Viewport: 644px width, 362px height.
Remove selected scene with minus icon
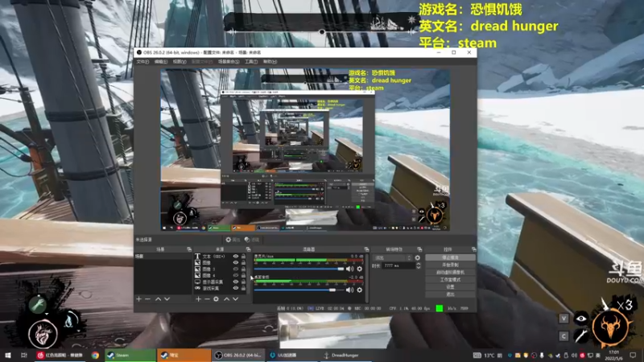pyautogui.click(x=148, y=299)
